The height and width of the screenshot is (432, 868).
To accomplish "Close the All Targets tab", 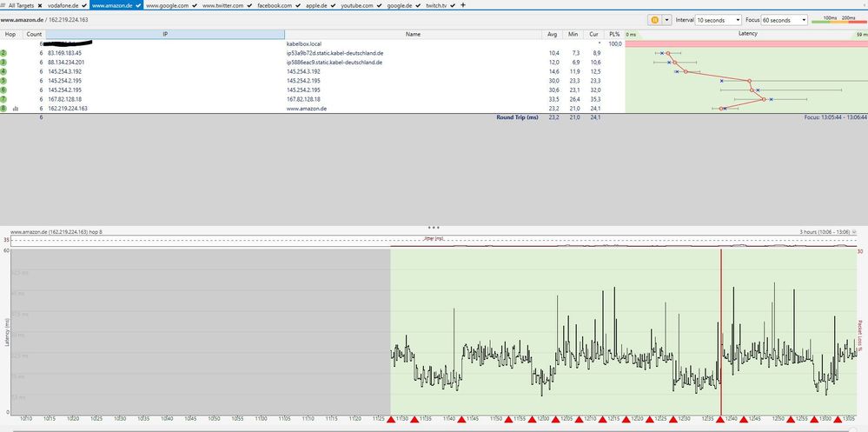I will click(x=40, y=5).
